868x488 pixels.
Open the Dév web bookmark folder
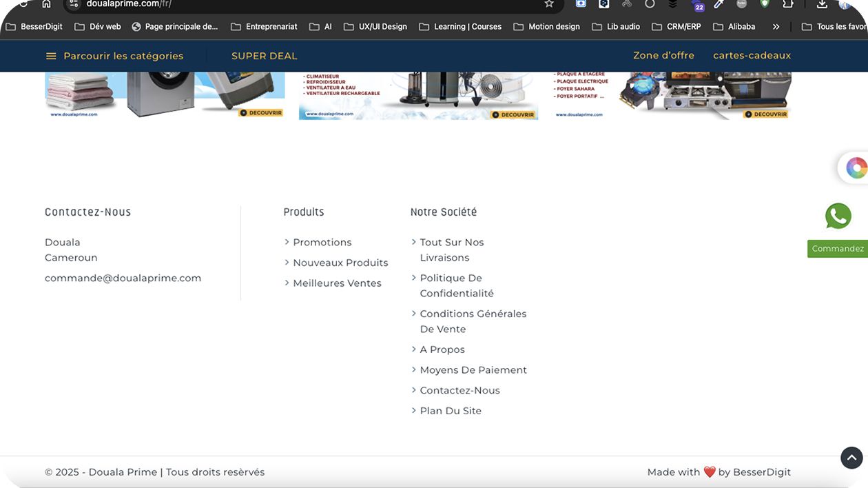coord(97,27)
